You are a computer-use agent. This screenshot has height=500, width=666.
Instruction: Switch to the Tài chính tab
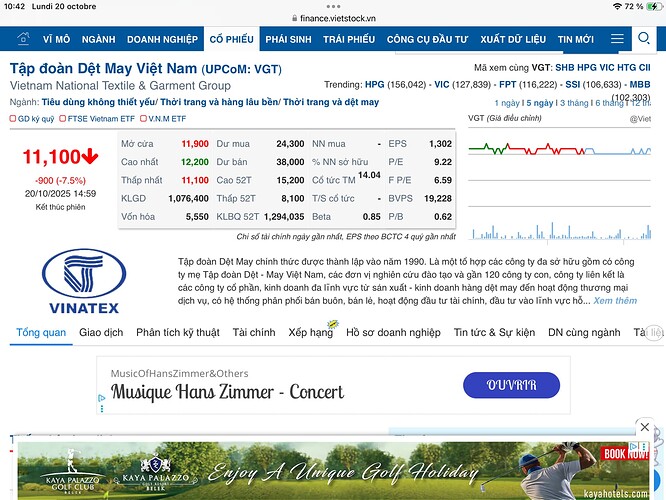(x=254, y=332)
